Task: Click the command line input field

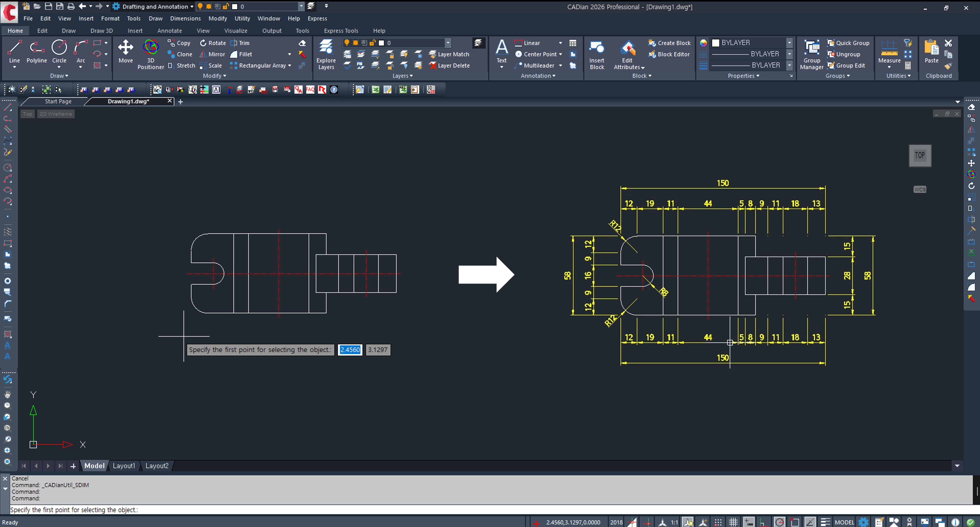Action: [457, 509]
